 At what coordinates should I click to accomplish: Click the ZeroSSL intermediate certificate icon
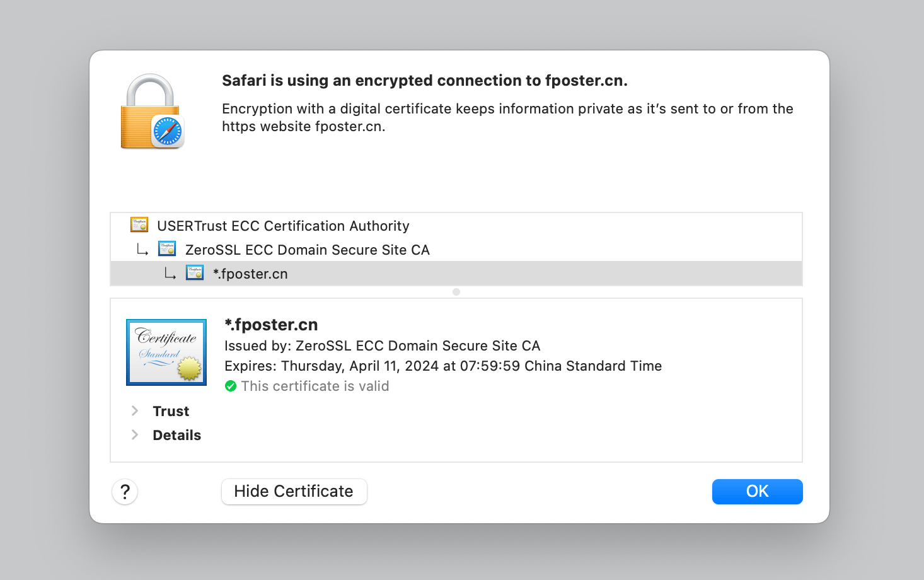[x=167, y=249]
